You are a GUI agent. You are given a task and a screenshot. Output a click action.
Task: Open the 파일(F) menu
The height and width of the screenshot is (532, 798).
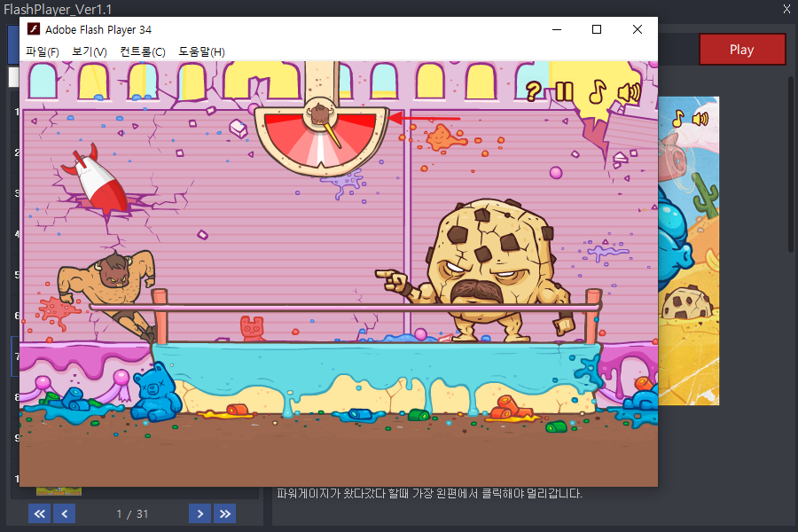coord(43,52)
